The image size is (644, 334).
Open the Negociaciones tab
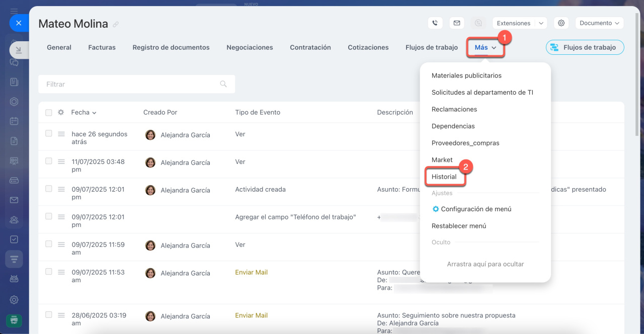click(x=250, y=47)
